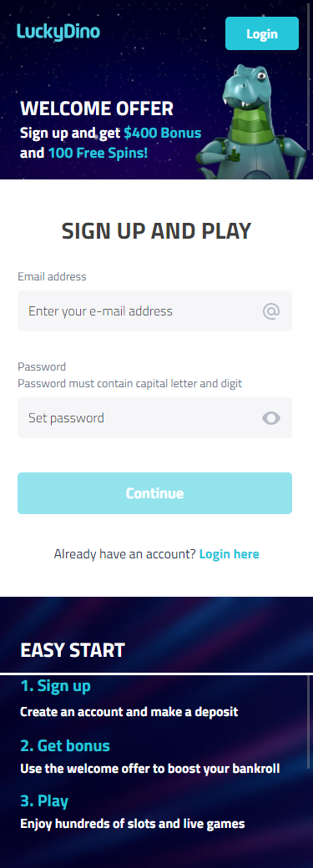Screen dimensions: 313x868
Task: Select step 3. Play
Action: point(44,801)
